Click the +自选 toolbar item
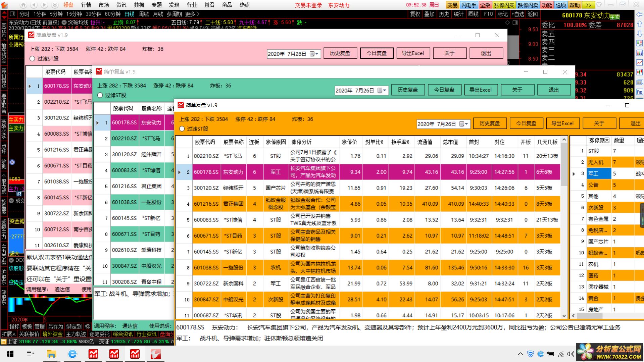644x362 pixels. (x=518, y=14)
